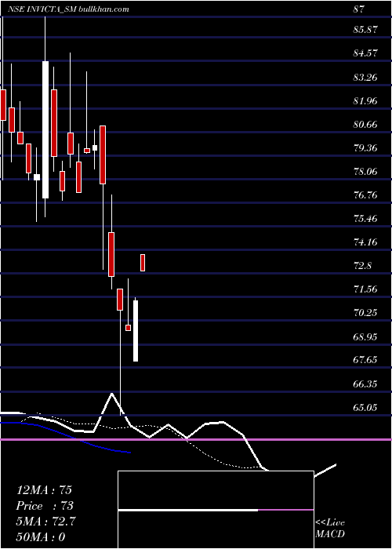Click the 71.56 price axis label
Viewport: 392px width, 549px height.
click(365, 289)
